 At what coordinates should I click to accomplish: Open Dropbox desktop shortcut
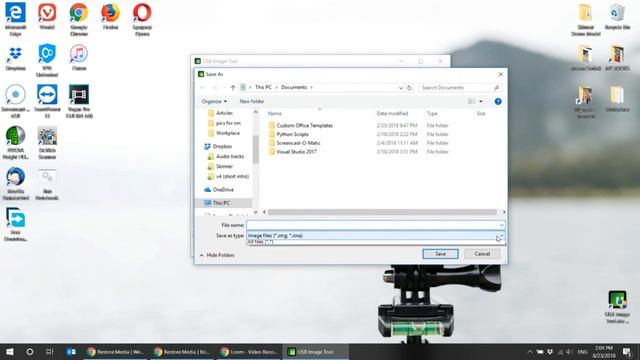pyautogui.click(x=16, y=58)
